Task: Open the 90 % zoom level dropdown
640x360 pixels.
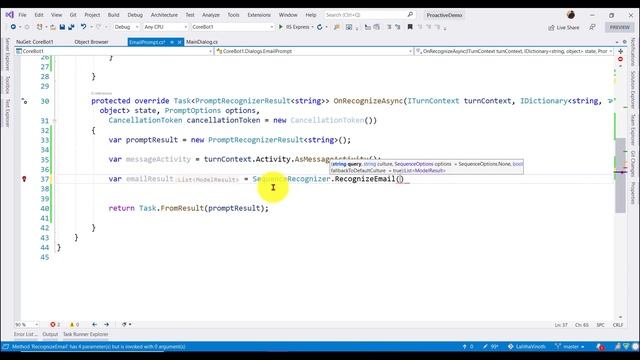Action: 27,324
